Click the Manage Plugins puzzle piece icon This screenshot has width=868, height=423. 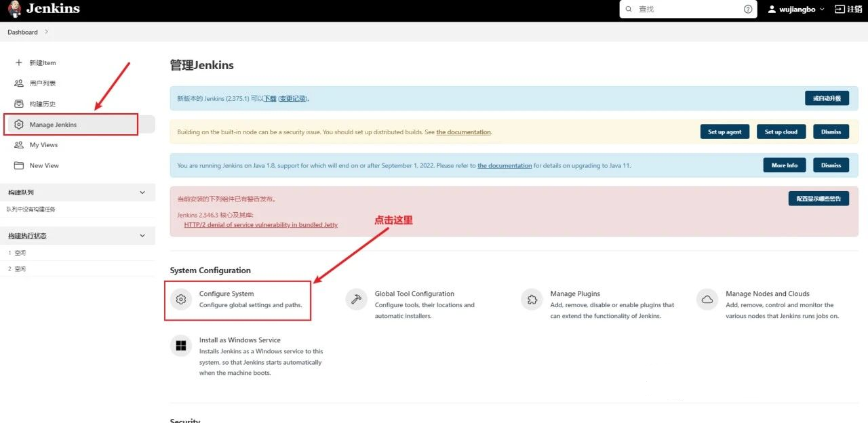[x=532, y=299]
